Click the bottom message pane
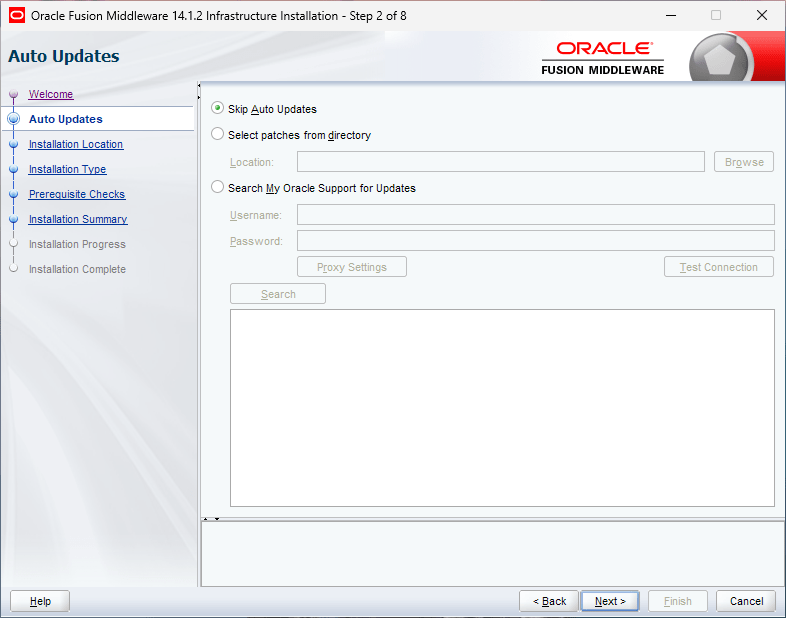786x618 pixels. (493, 554)
